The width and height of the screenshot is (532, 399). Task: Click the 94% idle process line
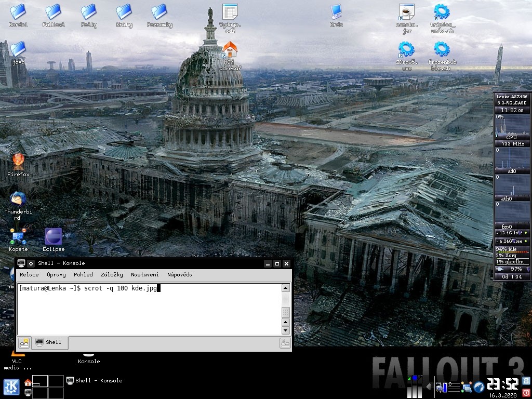click(512, 249)
